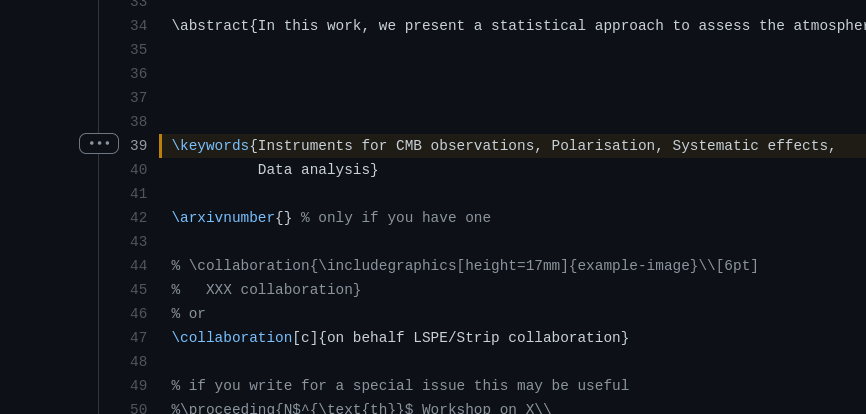Click line number 39
This screenshot has height=414, width=866.
(138, 146)
